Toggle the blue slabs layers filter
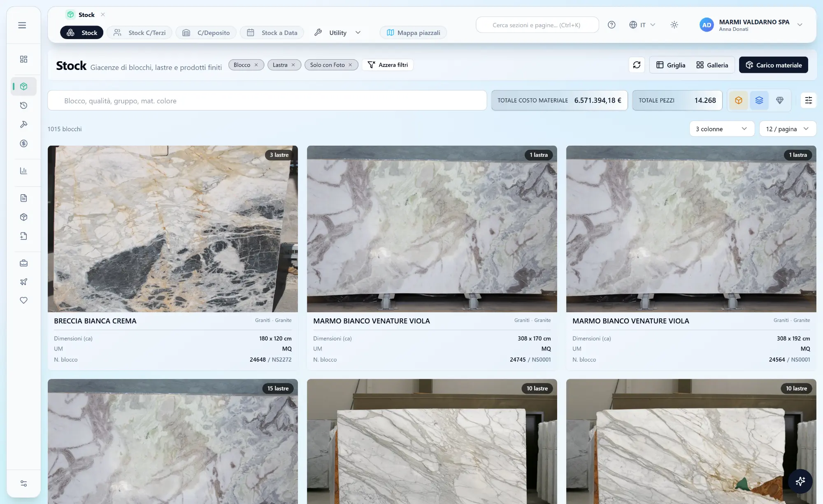 pyautogui.click(x=759, y=100)
